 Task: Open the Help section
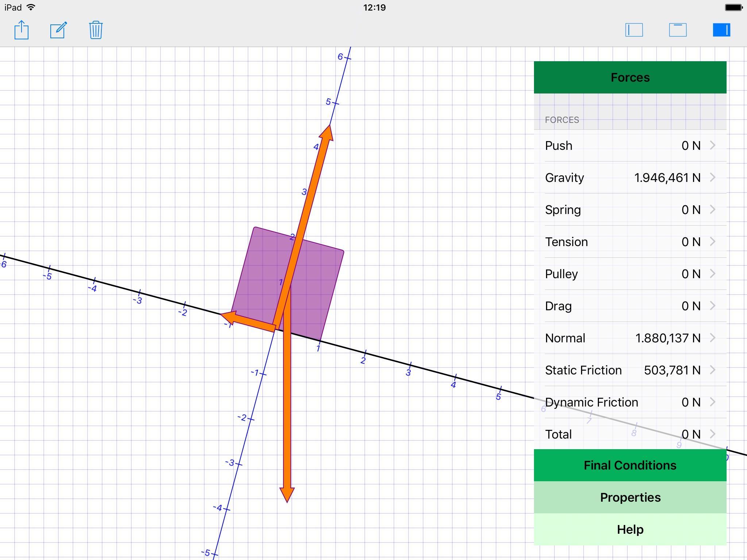point(630,529)
